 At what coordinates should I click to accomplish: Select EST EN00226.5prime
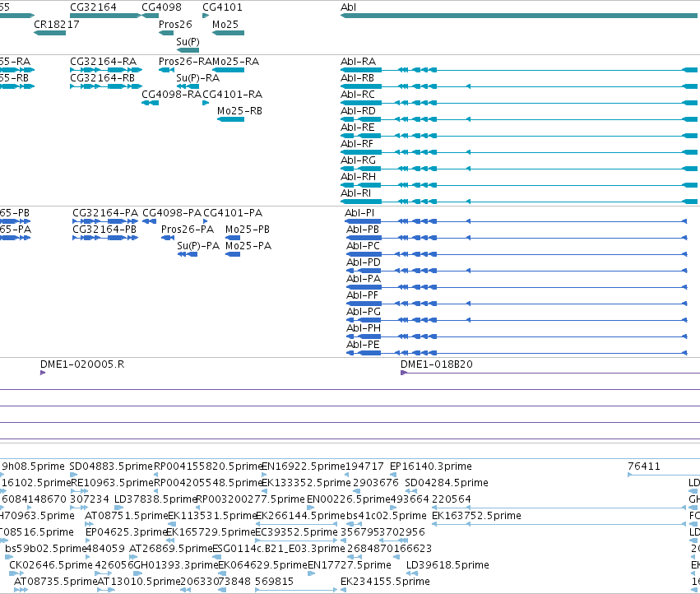click(x=311, y=508)
